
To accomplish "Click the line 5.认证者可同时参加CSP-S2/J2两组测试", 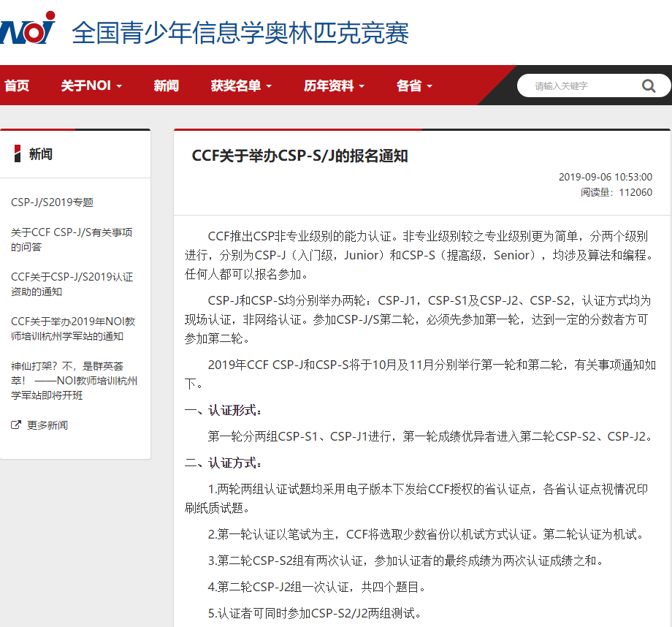I will pos(315,613).
